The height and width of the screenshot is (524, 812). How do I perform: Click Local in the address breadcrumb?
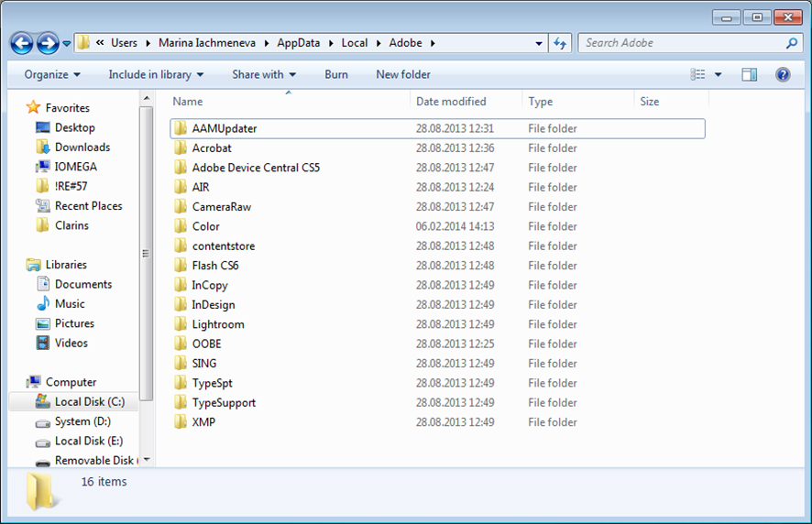354,43
